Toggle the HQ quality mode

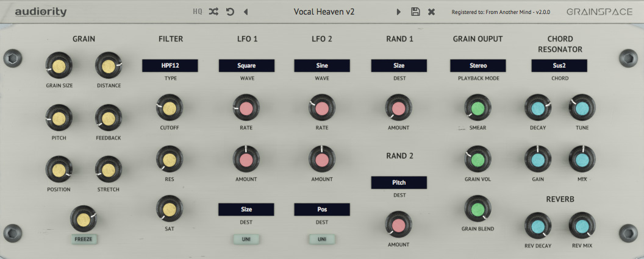(x=197, y=12)
